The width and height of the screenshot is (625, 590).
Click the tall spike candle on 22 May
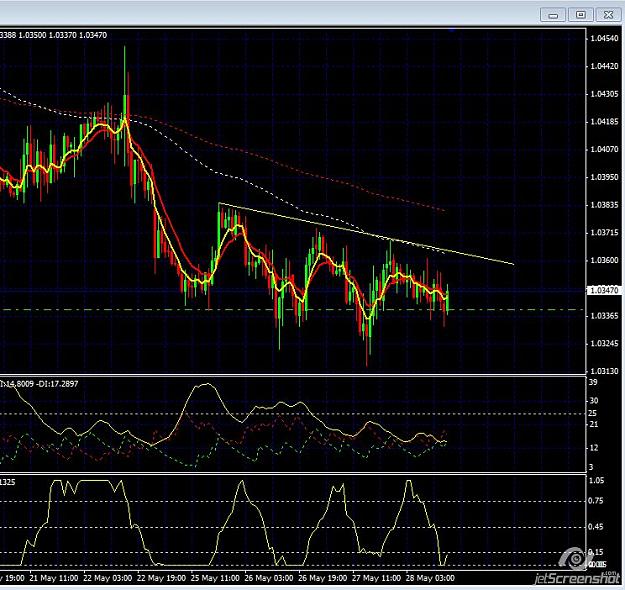point(125,106)
